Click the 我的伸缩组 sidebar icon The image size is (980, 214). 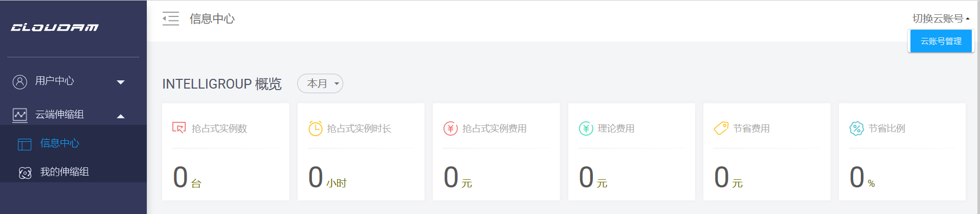(25, 173)
